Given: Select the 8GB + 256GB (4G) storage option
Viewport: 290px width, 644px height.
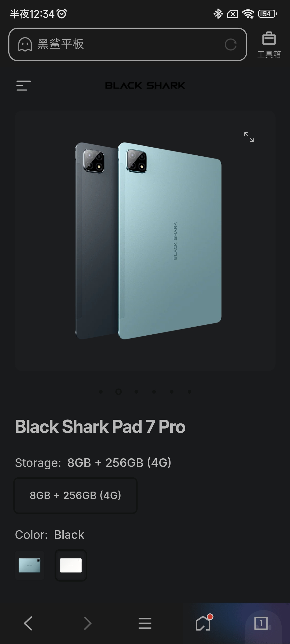Looking at the screenshot, I should pyautogui.click(x=75, y=495).
